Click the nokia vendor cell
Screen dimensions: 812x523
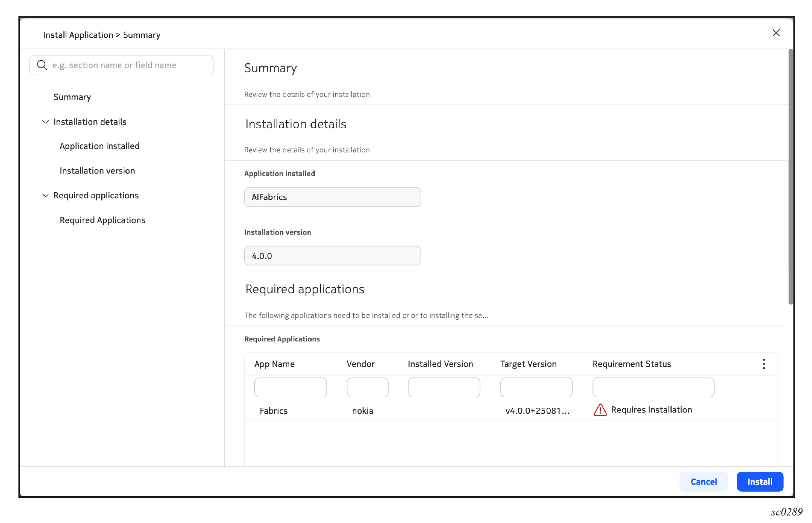[363, 411]
